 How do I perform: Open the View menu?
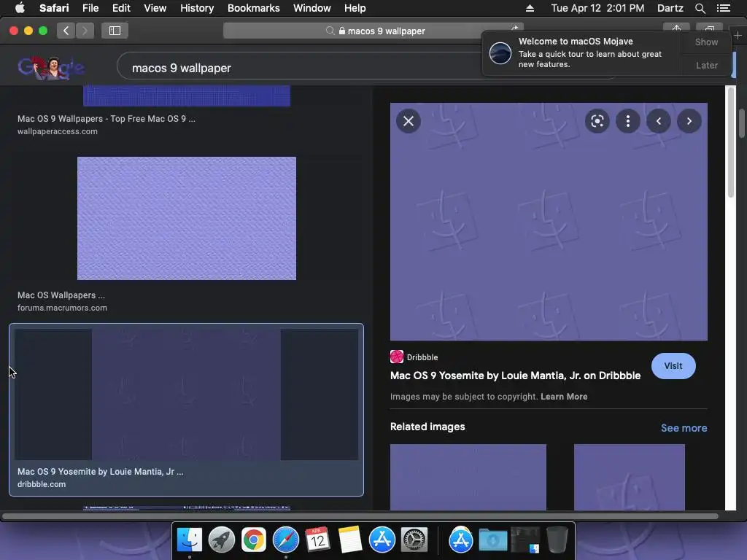155,8
